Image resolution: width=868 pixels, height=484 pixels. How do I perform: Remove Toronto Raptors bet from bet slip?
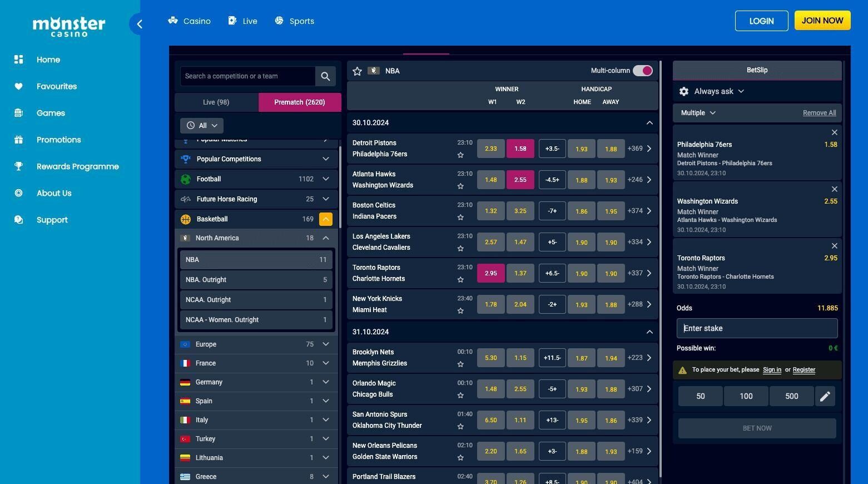(834, 246)
